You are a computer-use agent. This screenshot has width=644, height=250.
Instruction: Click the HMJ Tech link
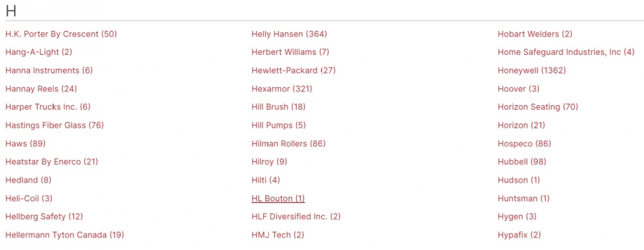pos(278,235)
